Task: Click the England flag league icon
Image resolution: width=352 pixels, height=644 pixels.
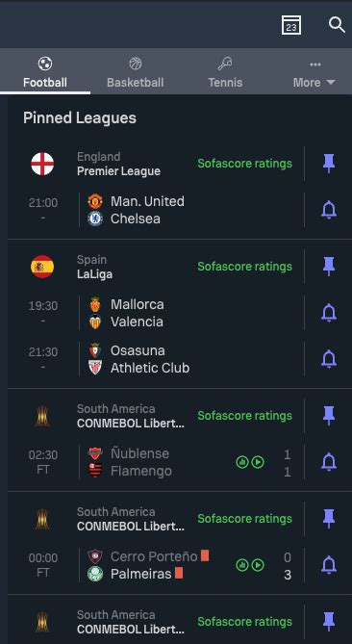Action: (x=42, y=164)
